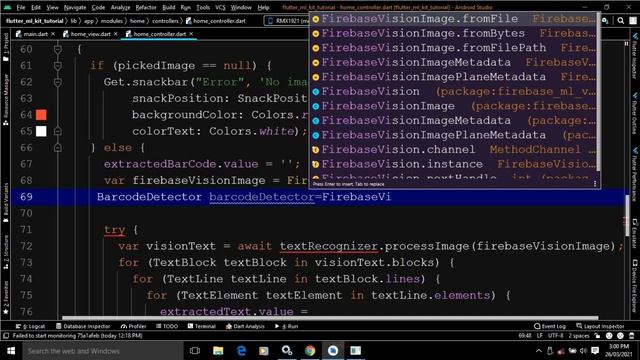Select FirebaseVisionImage.fromBytes suggestion

click(454, 33)
